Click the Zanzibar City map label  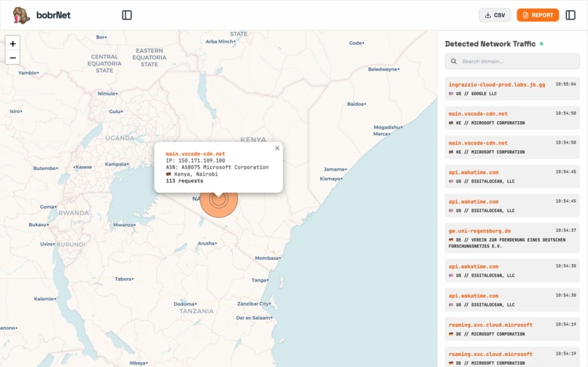(253, 304)
